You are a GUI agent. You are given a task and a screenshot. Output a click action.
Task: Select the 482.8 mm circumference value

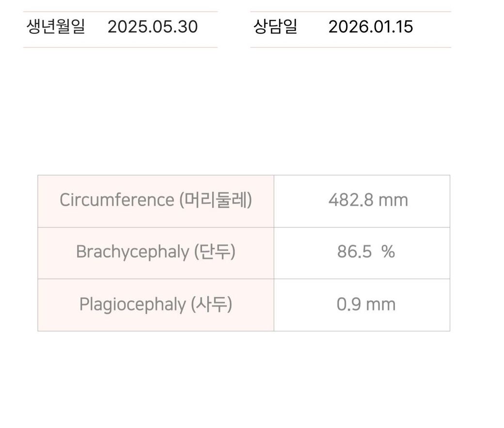pos(368,200)
